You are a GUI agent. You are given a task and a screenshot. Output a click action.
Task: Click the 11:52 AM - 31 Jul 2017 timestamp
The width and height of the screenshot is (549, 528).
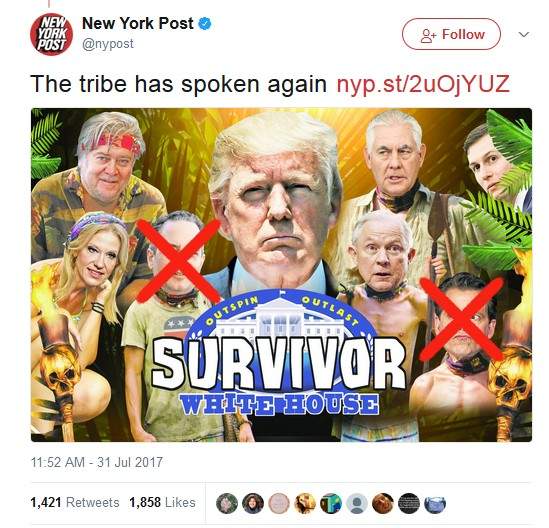point(97,462)
